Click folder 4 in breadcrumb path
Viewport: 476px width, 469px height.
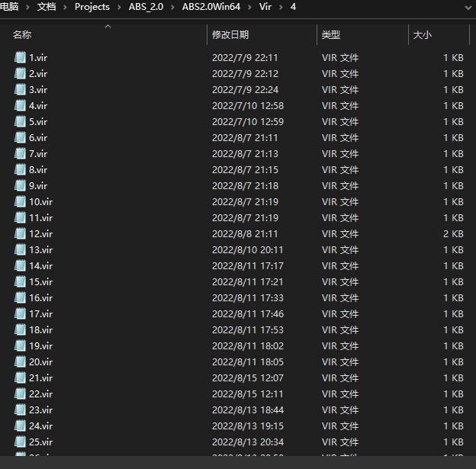[293, 7]
